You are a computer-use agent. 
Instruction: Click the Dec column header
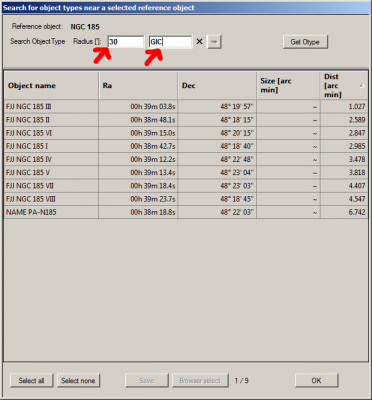pyautogui.click(x=217, y=86)
